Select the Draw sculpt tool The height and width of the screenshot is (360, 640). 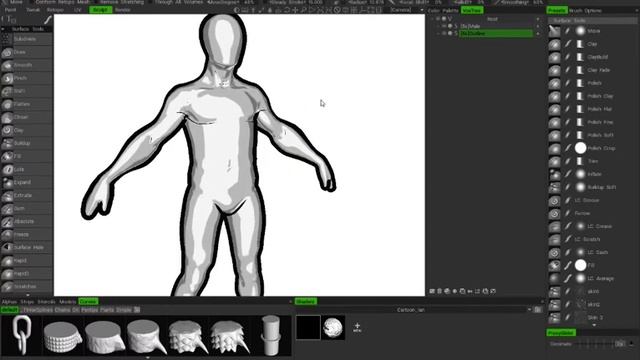point(27,52)
